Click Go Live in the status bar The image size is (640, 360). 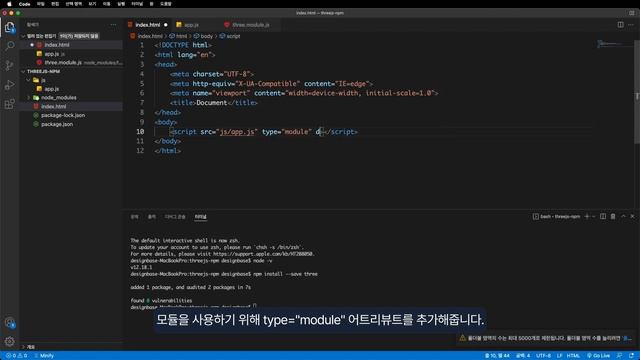598,356
